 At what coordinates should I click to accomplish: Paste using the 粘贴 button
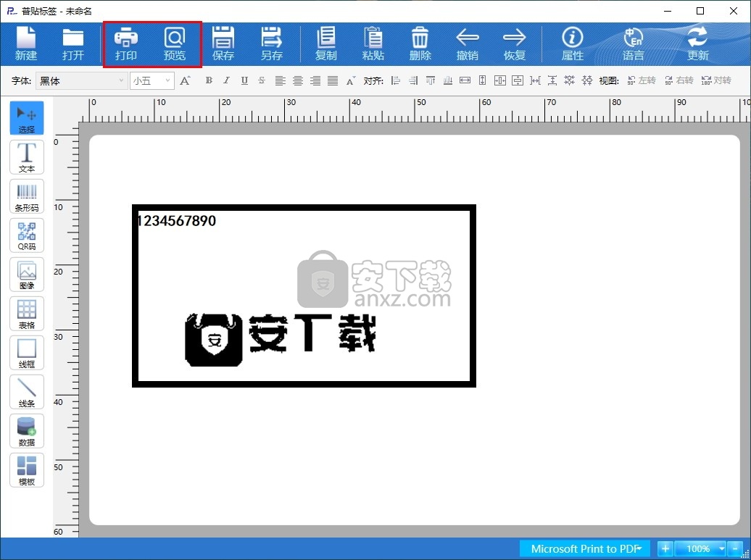coord(373,43)
